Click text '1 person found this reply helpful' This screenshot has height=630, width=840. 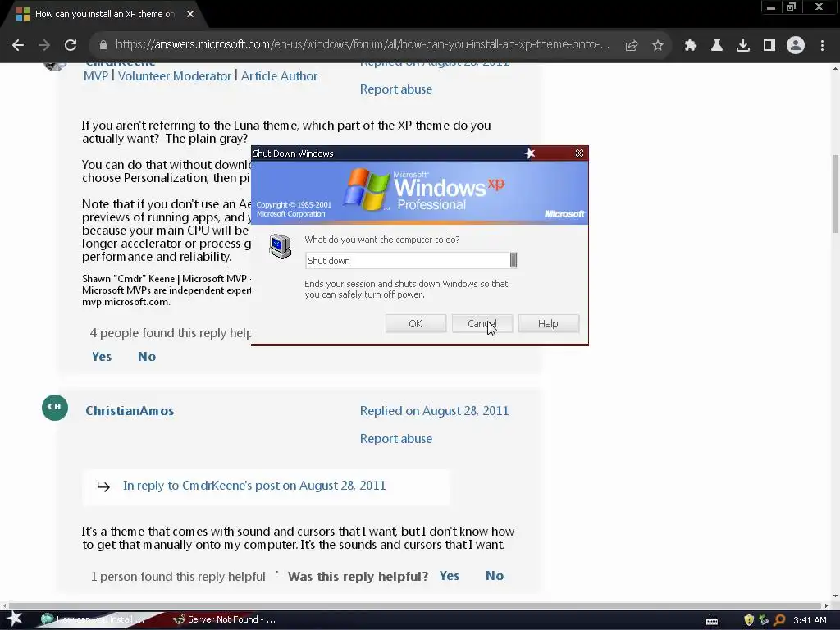(178, 577)
